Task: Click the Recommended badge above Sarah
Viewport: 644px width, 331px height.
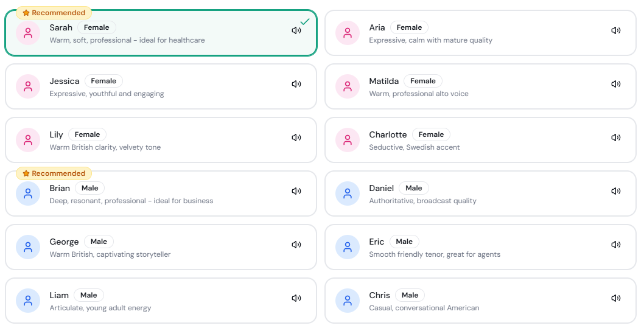Action: (54, 13)
